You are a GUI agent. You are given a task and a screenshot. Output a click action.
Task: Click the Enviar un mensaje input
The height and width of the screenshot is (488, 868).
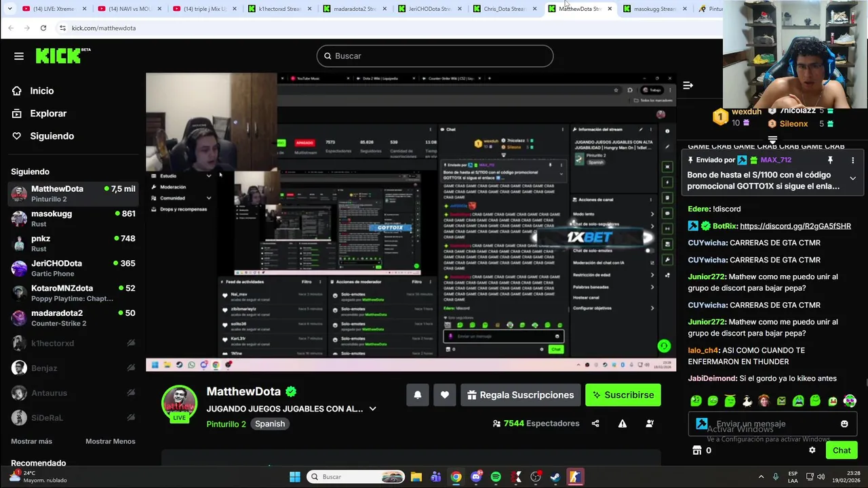pyautogui.click(x=772, y=424)
